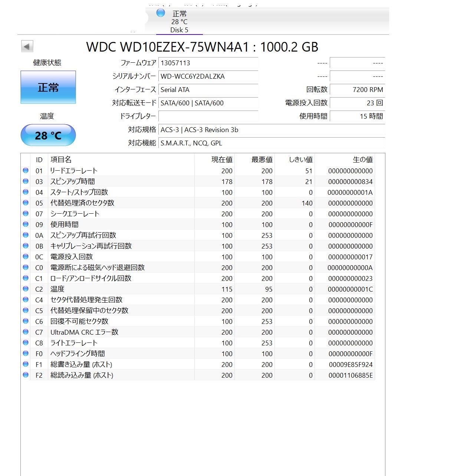Viewport: 457px width, 476px height.
Task: Click the title WDC WD10EZEX-75WN4A1 : 1000.2 GB
Action: point(202,47)
